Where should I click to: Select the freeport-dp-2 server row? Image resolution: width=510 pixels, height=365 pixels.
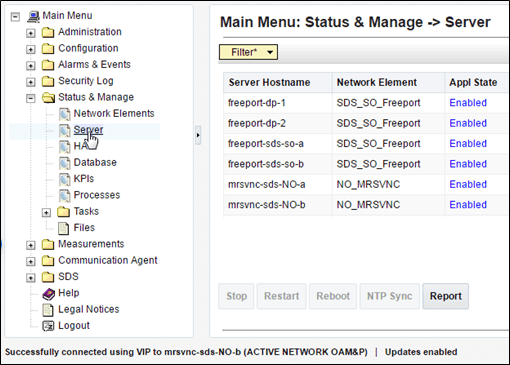point(366,123)
